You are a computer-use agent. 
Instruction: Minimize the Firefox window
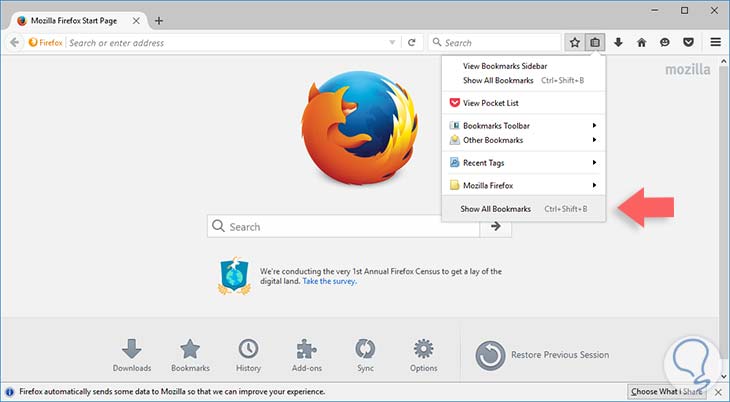click(x=655, y=10)
